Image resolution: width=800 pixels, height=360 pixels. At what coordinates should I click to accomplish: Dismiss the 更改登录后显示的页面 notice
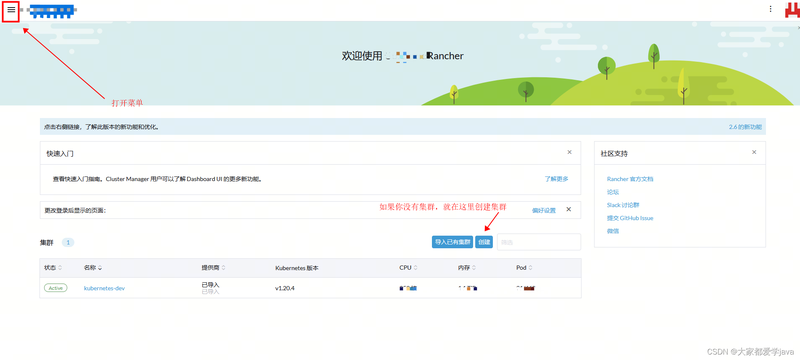[569, 210]
